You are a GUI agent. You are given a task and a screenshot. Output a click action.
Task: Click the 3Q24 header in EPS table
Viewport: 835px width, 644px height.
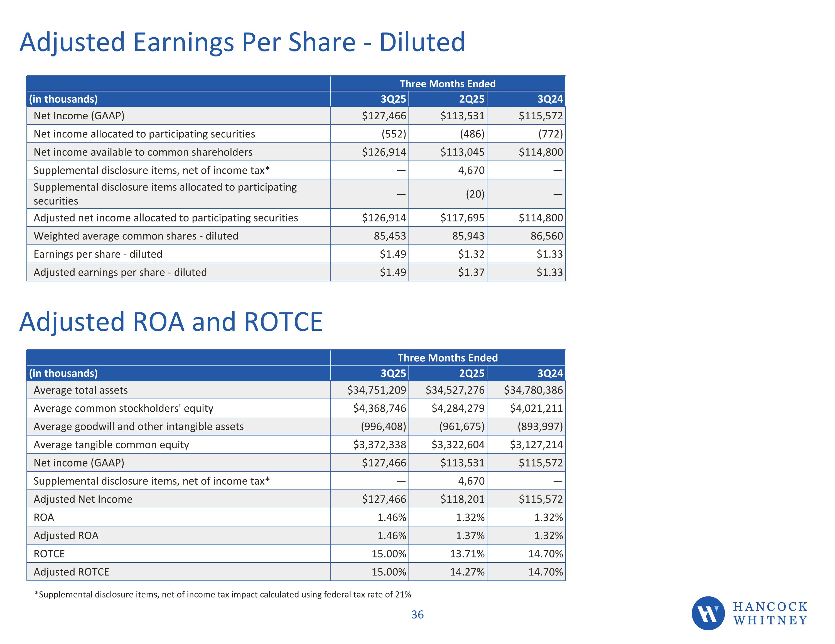(x=550, y=99)
